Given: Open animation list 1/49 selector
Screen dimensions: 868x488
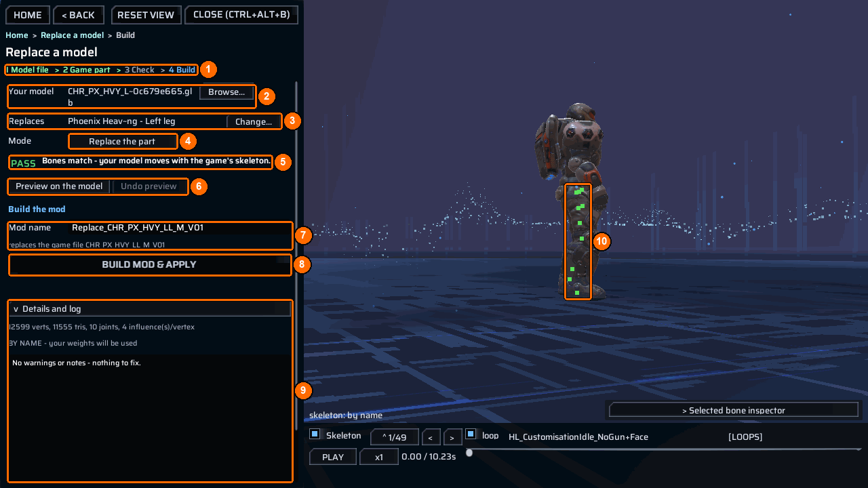Looking at the screenshot, I should pyautogui.click(x=394, y=437).
